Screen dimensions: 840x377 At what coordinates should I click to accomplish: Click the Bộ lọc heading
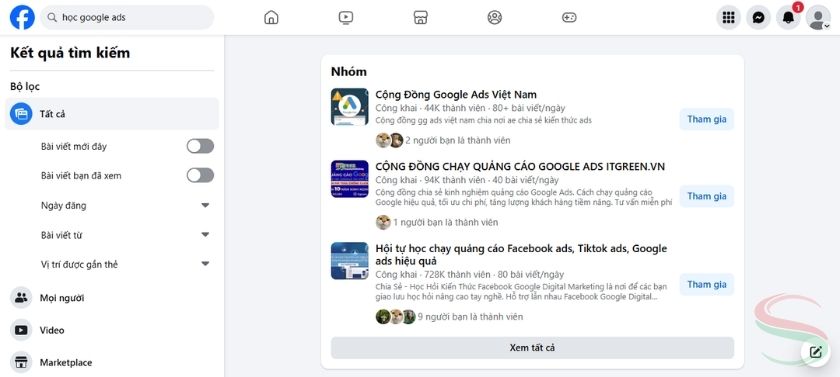point(25,86)
